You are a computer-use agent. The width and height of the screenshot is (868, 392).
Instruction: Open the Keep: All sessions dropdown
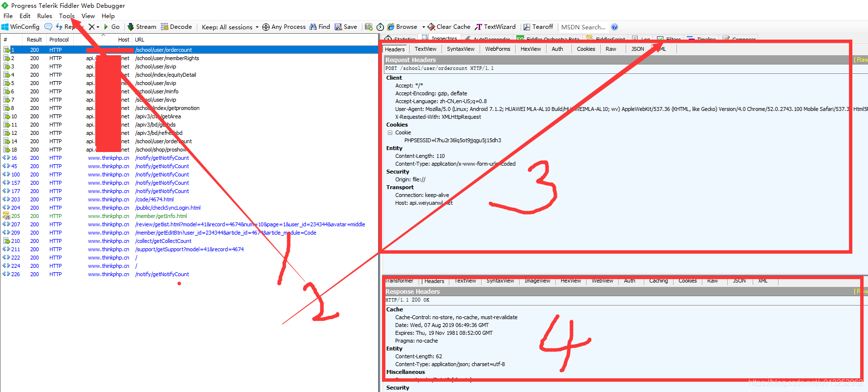(x=230, y=27)
